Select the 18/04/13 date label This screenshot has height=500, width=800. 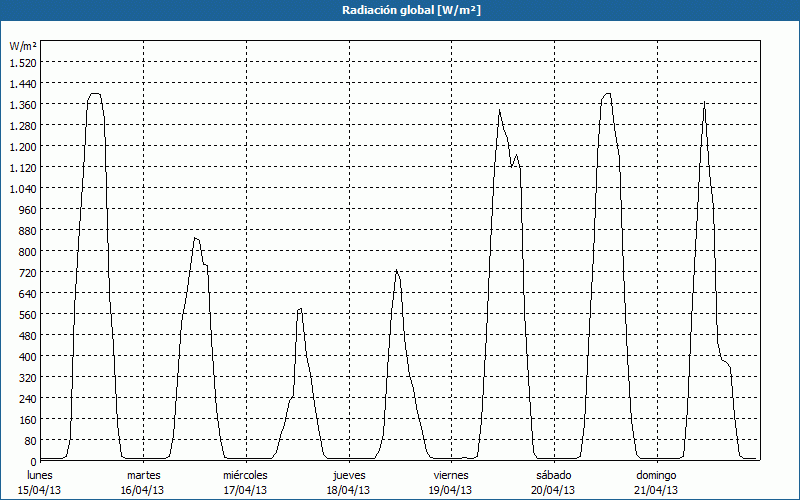tap(348, 490)
